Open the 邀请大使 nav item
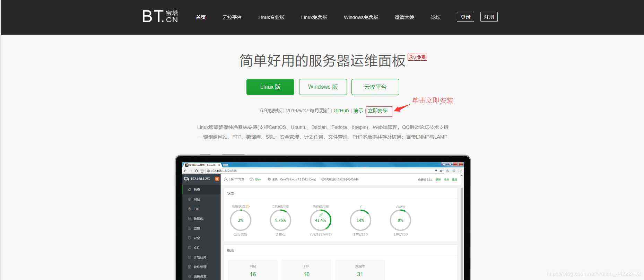The width and height of the screenshot is (644, 280). (x=404, y=17)
